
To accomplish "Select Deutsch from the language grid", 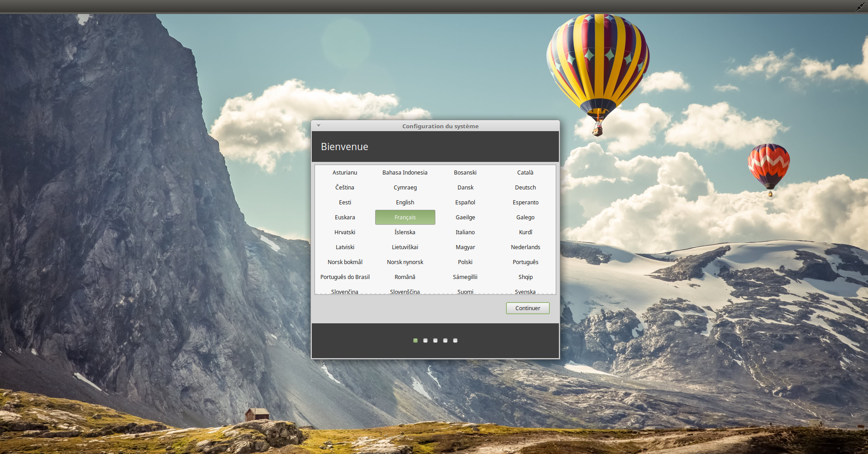I will 525,188.
